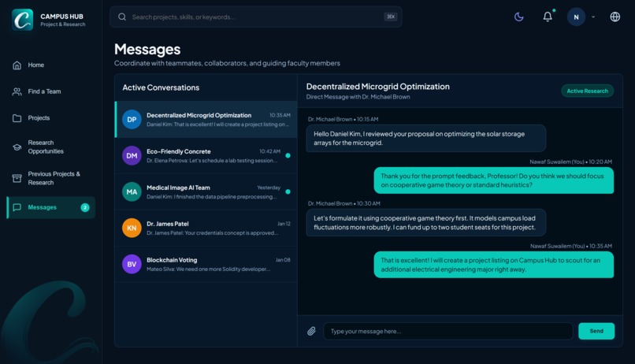Click the Campus Hub logo icon
The height and width of the screenshot is (364, 635).
pyautogui.click(x=22, y=20)
